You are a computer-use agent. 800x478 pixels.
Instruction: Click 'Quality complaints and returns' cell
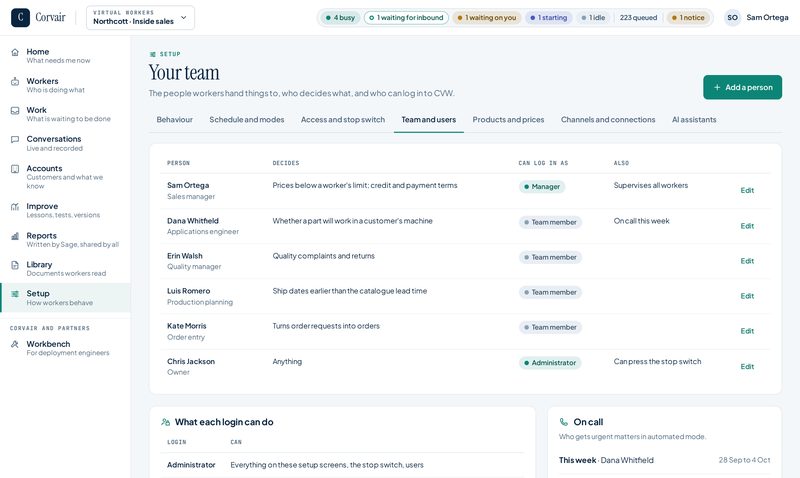pyautogui.click(x=323, y=256)
